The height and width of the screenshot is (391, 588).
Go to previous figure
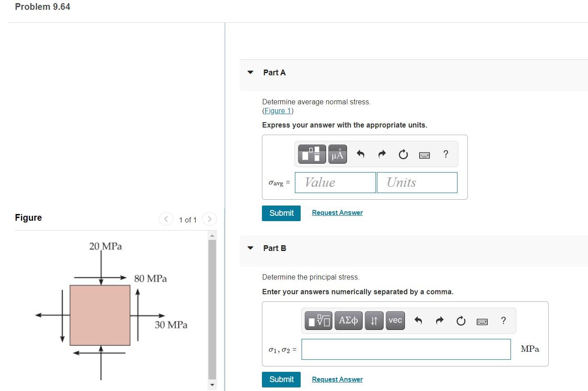166,219
